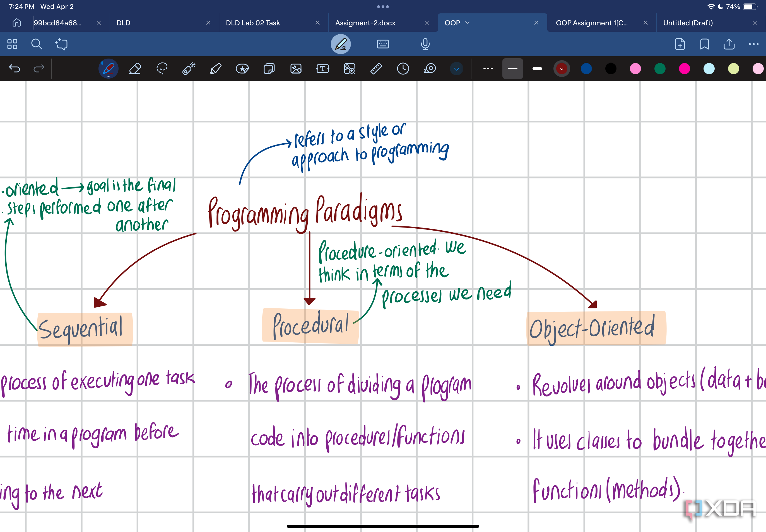Expand the OOP tab dropdown chevron
Viewport: 766px width, 532px height.
click(467, 23)
